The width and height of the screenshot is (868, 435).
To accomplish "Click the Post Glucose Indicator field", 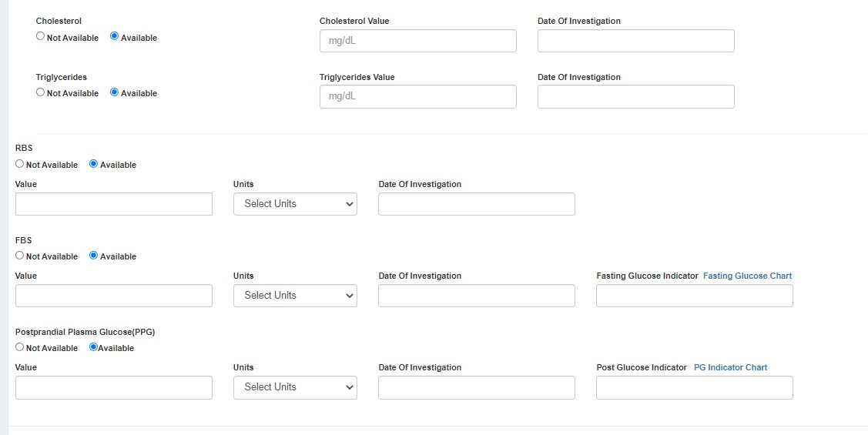I will pyautogui.click(x=694, y=387).
